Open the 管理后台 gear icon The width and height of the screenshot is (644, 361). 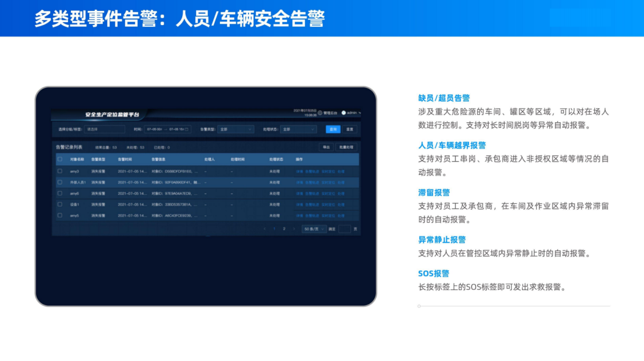click(x=320, y=113)
